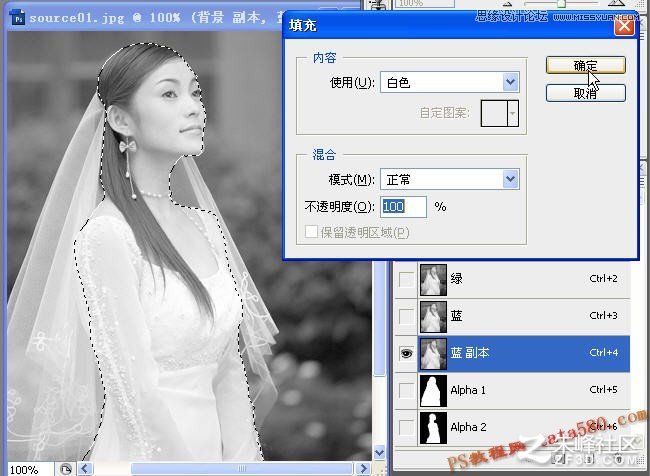
Task: Select the Alpha 1 channel row
Action: (x=512, y=390)
